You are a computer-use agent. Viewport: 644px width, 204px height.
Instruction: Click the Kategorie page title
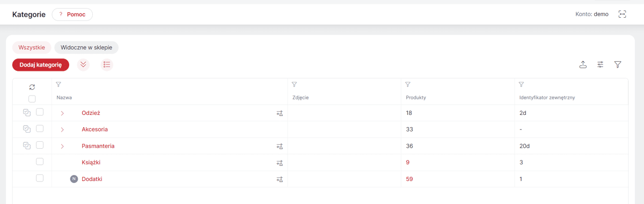(x=29, y=14)
